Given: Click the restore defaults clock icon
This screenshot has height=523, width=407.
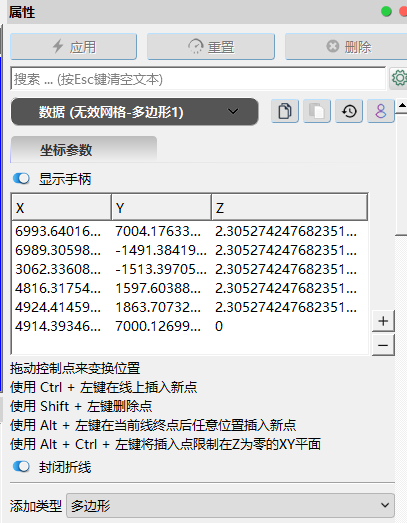Looking at the screenshot, I should (x=349, y=111).
